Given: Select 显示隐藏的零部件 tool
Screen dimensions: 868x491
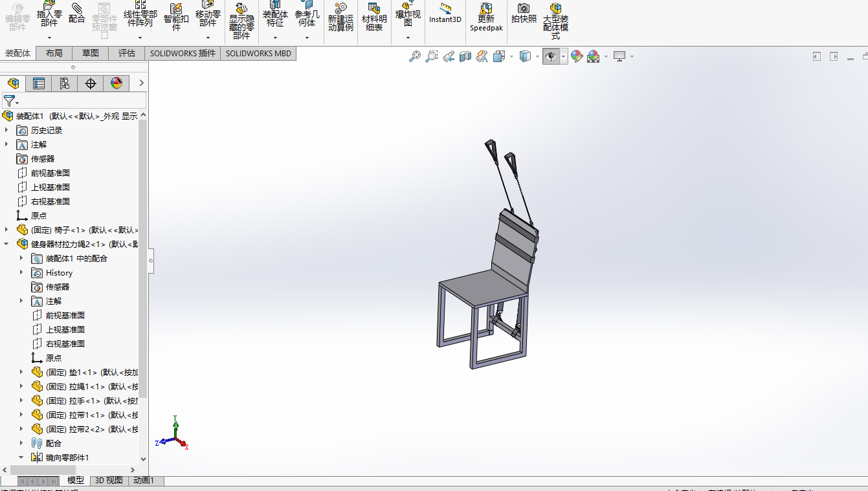Looking at the screenshot, I should point(241,19).
